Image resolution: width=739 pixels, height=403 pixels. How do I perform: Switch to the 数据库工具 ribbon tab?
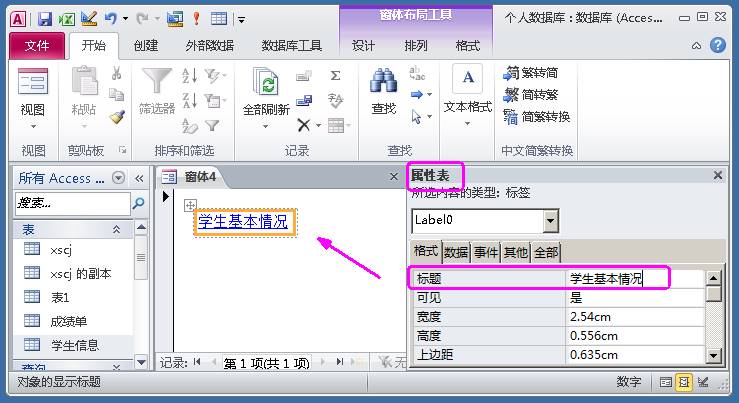(x=292, y=46)
